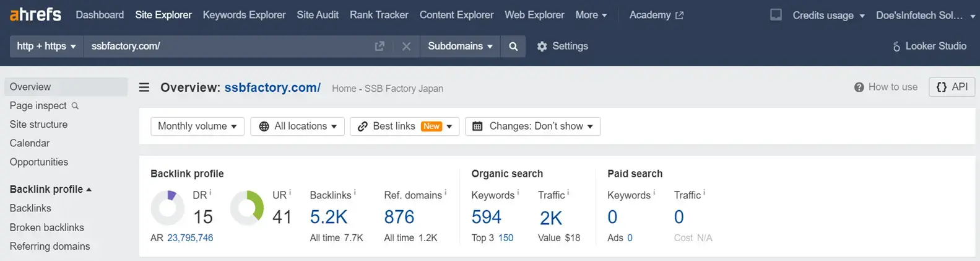Open Web Explorer
Viewport: 980px width, 261px height.
click(534, 15)
